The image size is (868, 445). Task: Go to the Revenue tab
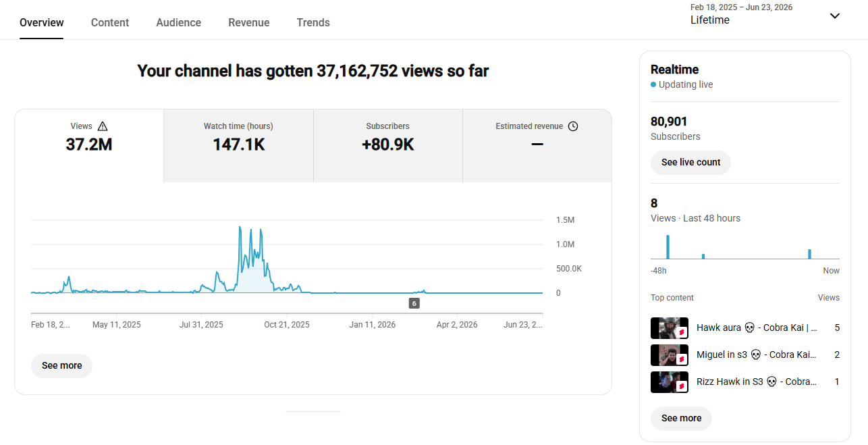tap(249, 22)
